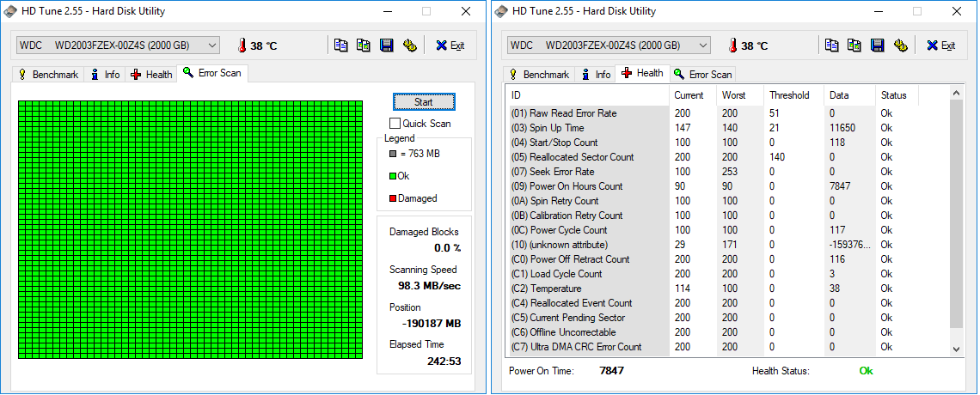The width and height of the screenshot is (980, 395).
Task: Switch to Benchmark tab in Error Scan window
Action: click(x=48, y=75)
